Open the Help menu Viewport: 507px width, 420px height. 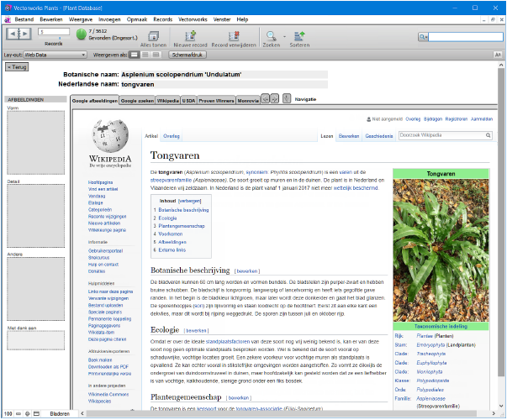click(242, 19)
